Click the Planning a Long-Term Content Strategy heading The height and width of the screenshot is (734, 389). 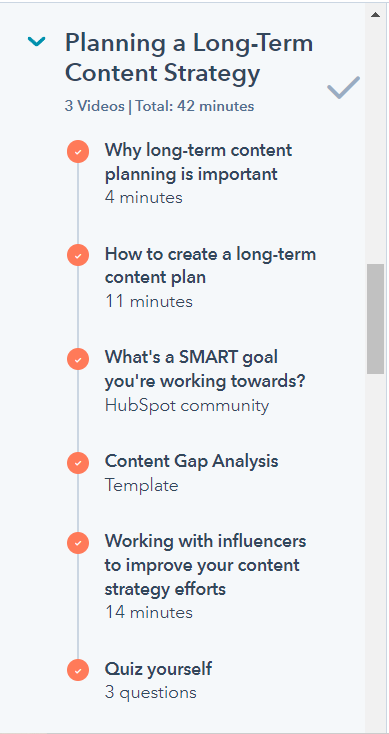tap(189, 58)
